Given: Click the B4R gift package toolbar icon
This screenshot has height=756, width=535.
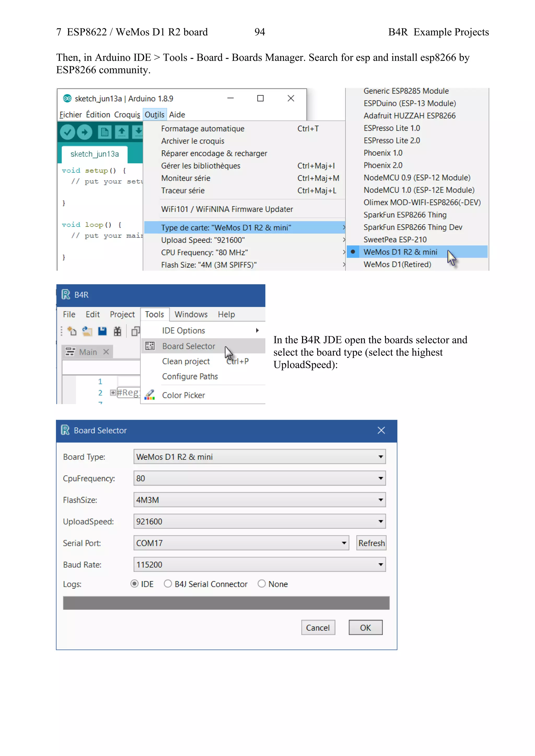Looking at the screenshot, I should 117,331.
